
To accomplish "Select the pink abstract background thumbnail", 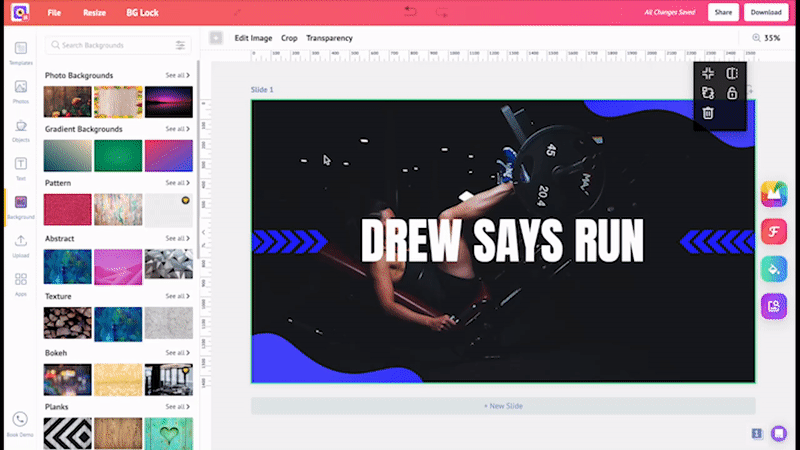I will 118,267.
